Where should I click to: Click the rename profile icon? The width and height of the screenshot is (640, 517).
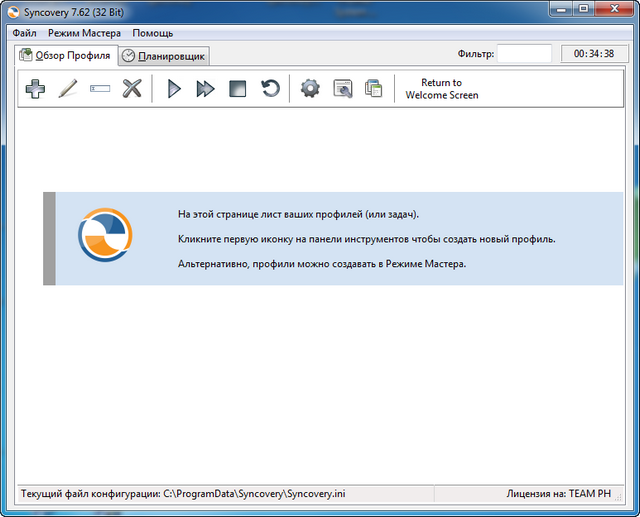[x=100, y=90]
